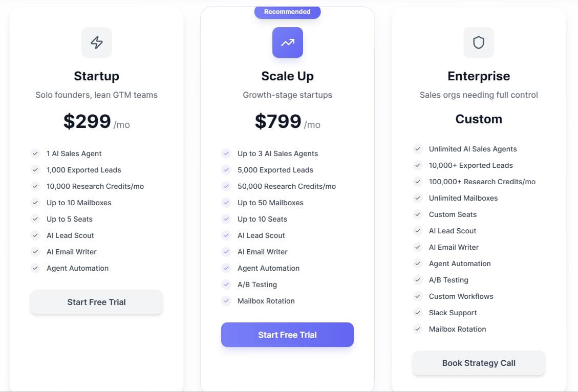The width and height of the screenshot is (578, 392).
Task: Click the checkmark next to Slack Support
Action: pyautogui.click(x=417, y=313)
